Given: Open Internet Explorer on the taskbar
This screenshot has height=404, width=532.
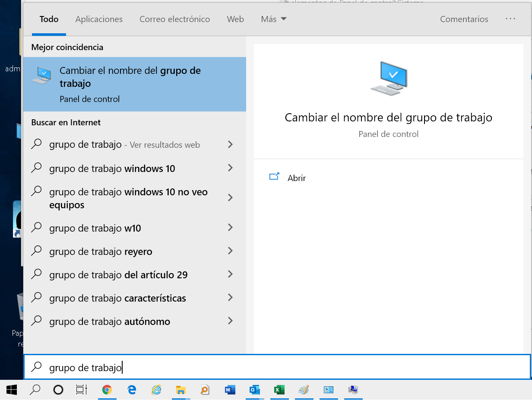Looking at the screenshot, I should (156, 390).
